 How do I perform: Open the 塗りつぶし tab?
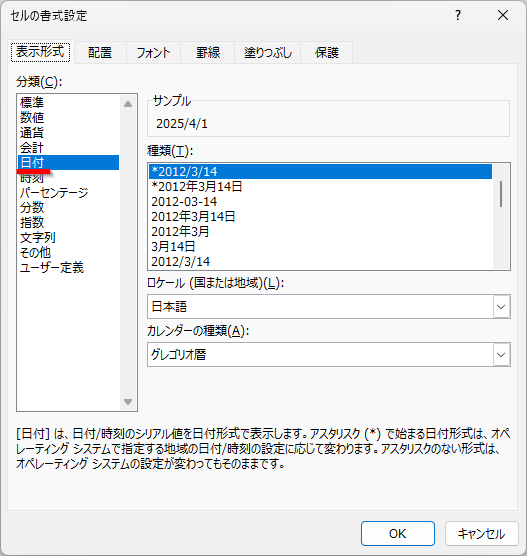tap(268, 52)
